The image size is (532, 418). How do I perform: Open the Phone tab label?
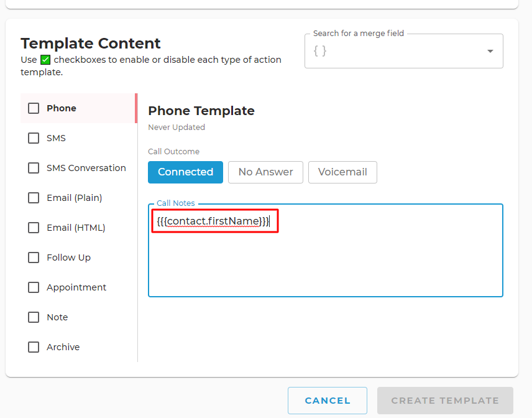[62, 108]
